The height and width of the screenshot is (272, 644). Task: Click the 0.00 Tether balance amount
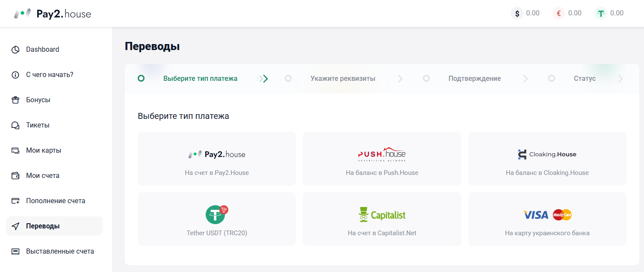point(617,13)
